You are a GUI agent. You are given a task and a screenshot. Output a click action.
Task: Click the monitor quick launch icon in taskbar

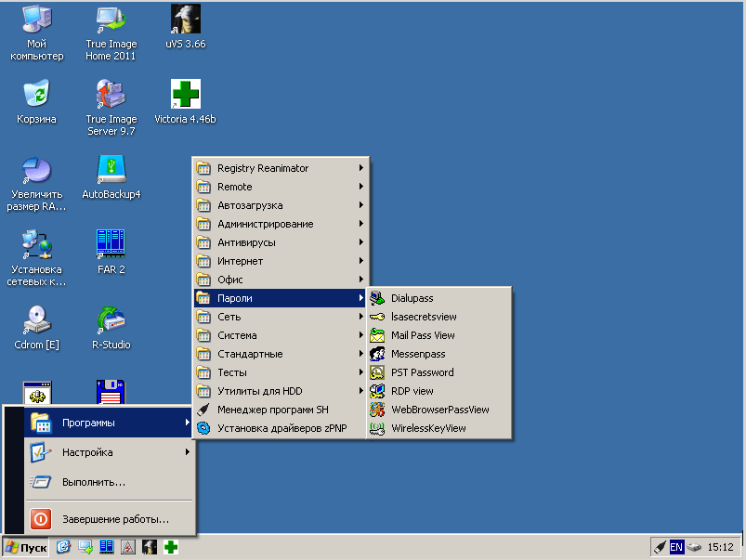pyautogui.click(x=85, y=547)
